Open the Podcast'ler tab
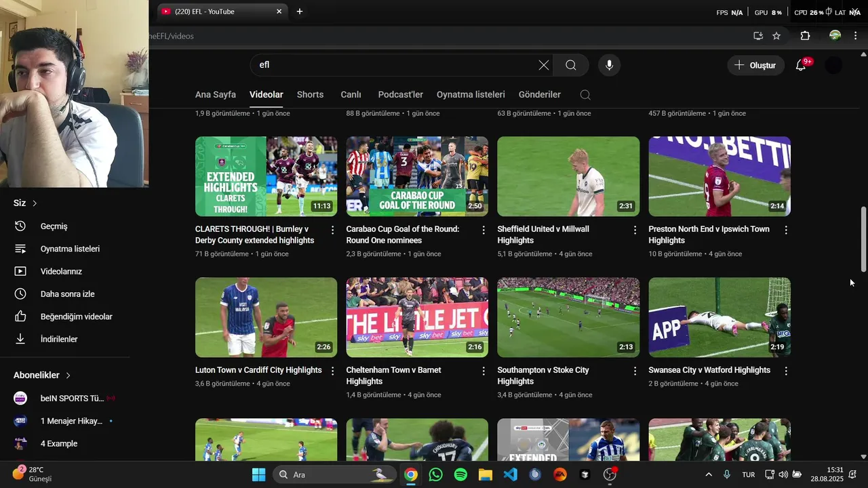The image size is (868, 488). pyautogui.click(x=401, y=95)
